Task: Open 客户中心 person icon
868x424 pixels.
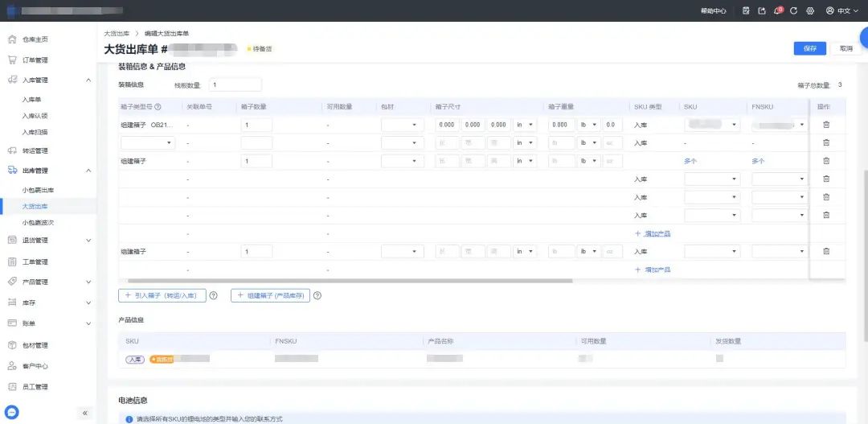Action: click(12, 366)
